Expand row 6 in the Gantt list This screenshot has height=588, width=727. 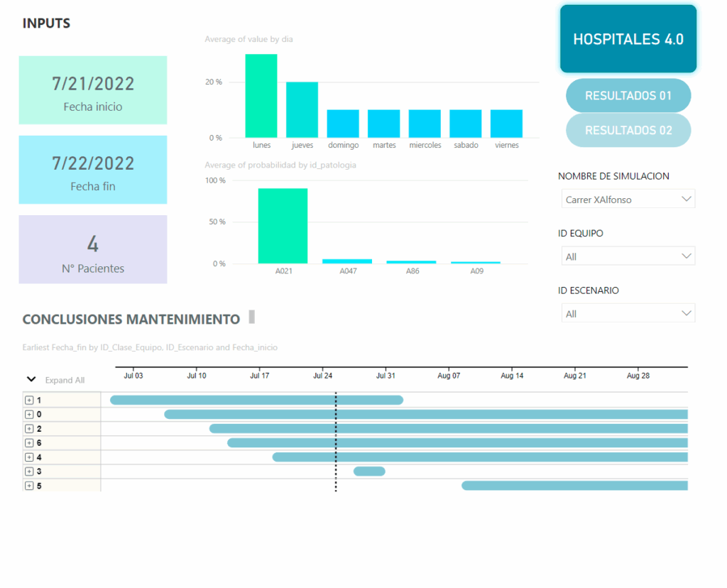pos(29,443)
